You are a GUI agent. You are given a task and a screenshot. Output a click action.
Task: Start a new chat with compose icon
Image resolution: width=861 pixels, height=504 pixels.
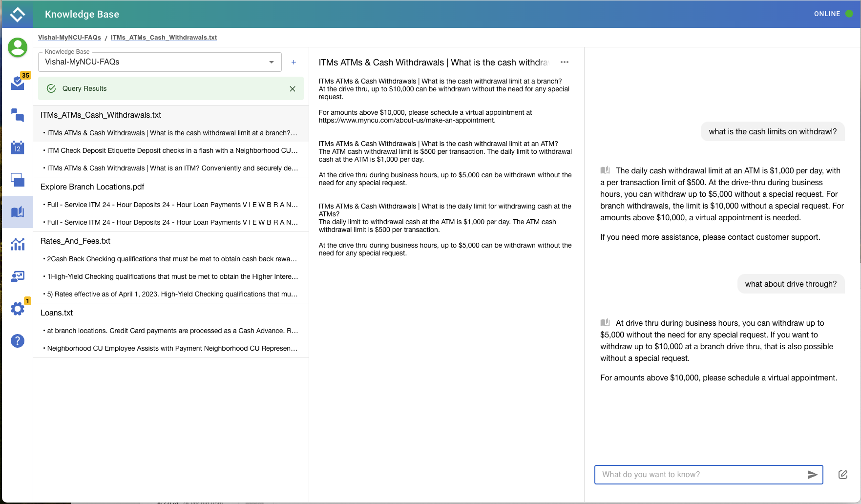(x=843, y=475)
